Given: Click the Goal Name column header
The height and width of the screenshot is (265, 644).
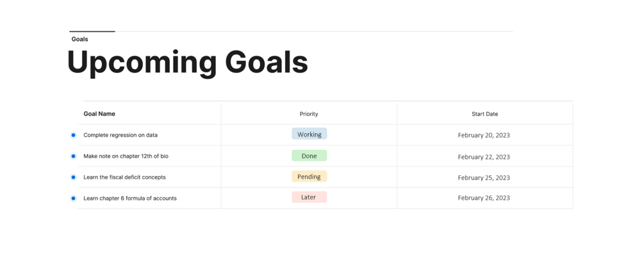Looking at the screenshot, I should click(99, 114).
